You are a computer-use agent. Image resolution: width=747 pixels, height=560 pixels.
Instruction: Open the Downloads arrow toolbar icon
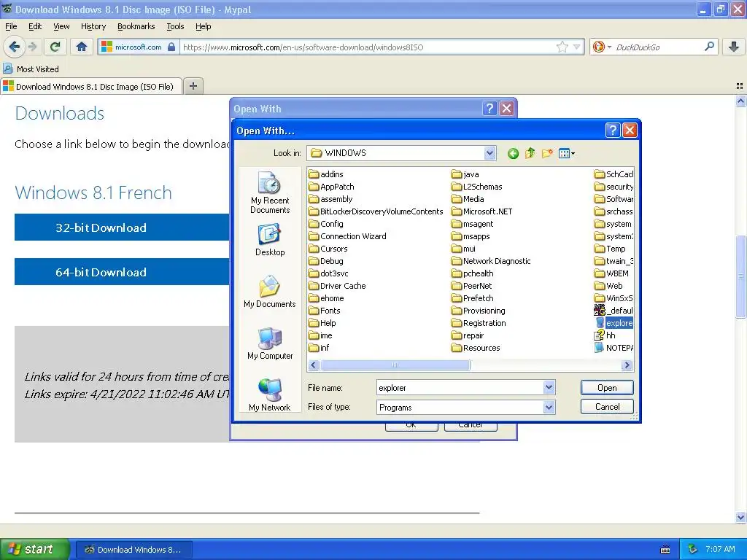click(x=734, y=47)
